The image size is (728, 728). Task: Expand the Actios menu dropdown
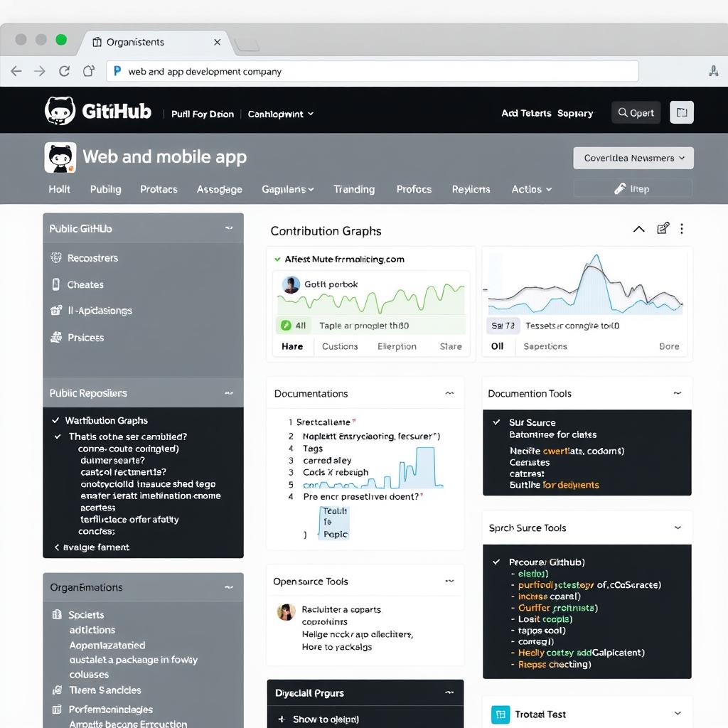pyautogui.click(x=531, y=189)
